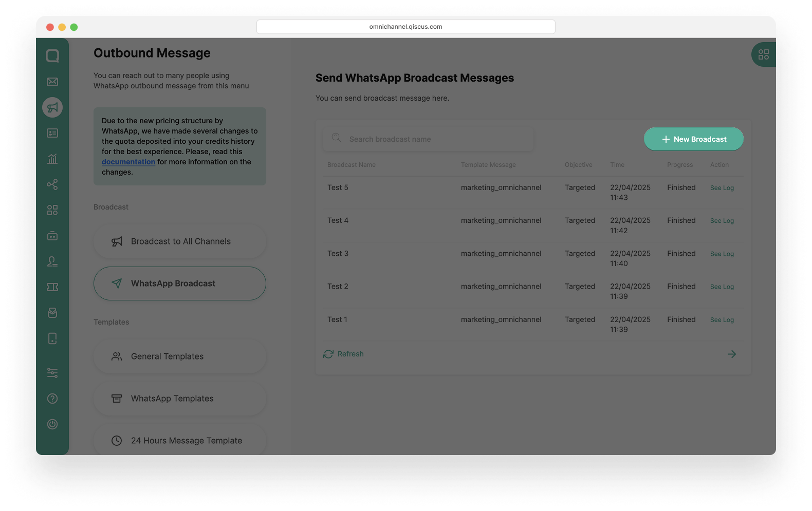This screenshot has width=812, height=511.
Task: Open the top-right app grid widget button
Action: pyautogui.click(x=764, y=54)
